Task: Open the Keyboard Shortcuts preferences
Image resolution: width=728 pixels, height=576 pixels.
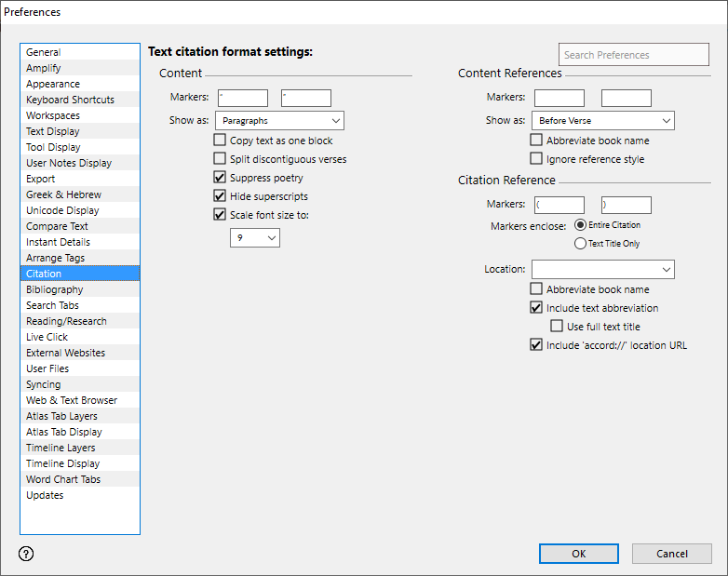Action: click(70, 100)
